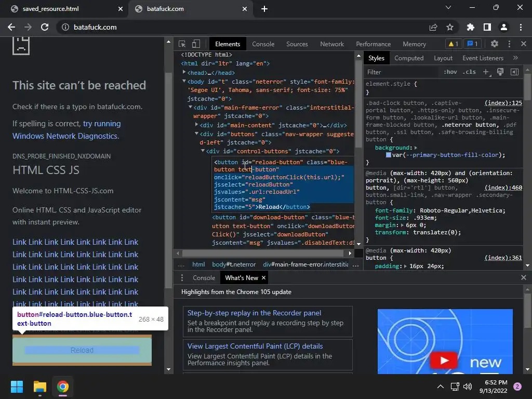Toggle computed styles sidebar icon

514,72
